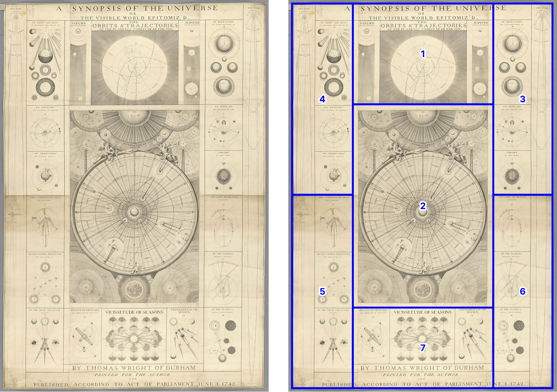Click the 'JUPITER' label in unannotated chart
This screenshot has height=392, width=557.
(x=192, y=23)
